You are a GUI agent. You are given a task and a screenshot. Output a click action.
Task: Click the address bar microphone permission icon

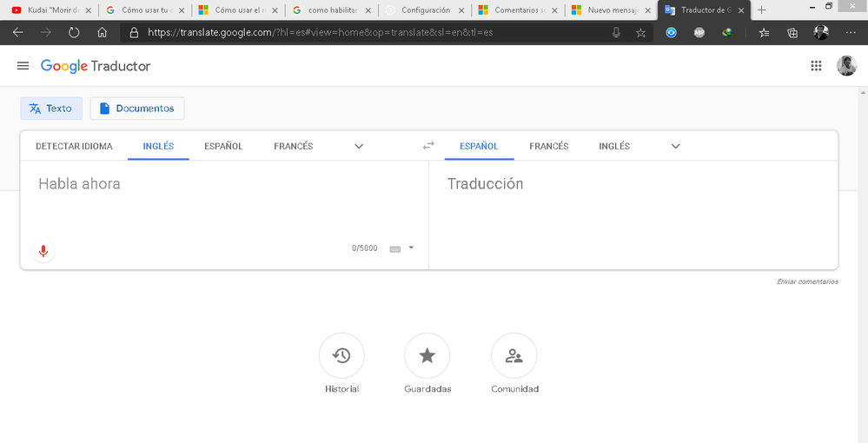[616, 33]
